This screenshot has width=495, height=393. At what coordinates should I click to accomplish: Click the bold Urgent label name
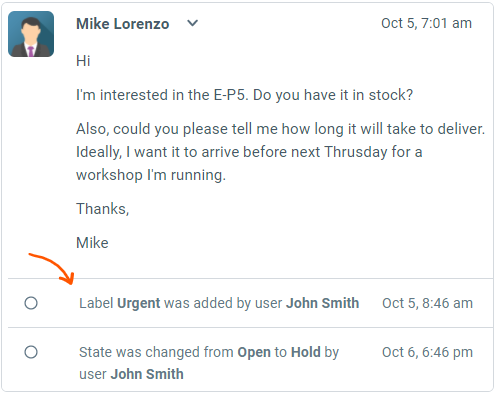(139, 303)
